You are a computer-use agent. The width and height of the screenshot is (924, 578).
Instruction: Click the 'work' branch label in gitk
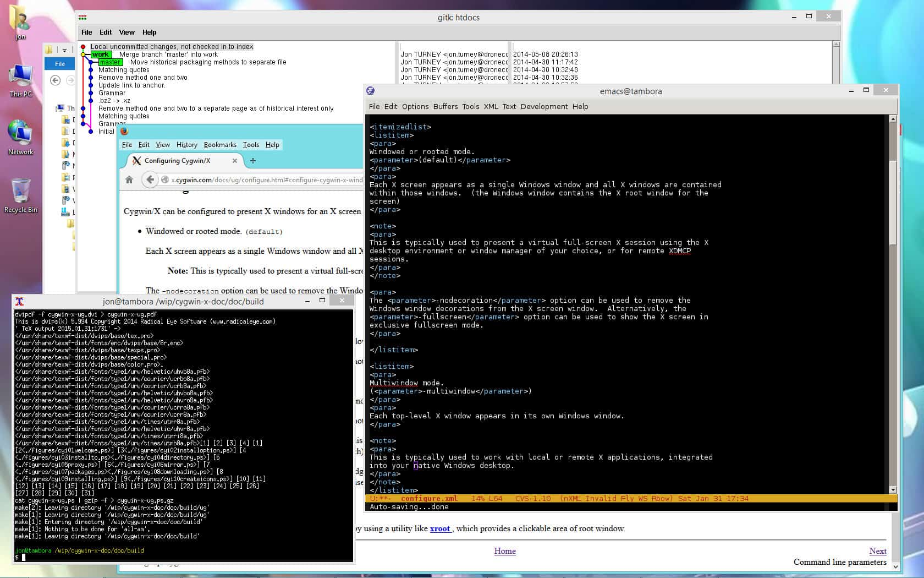coord(101,54)
